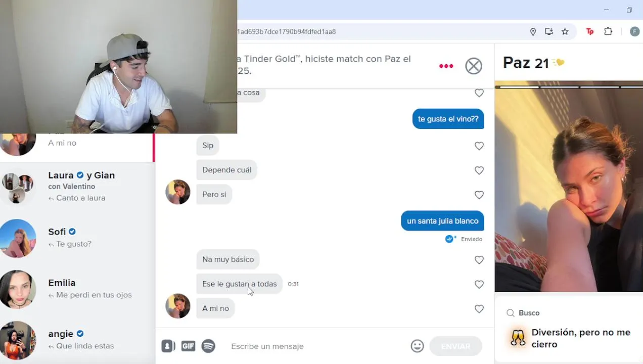Open the Sofi conversation

[x=77, y=238]
